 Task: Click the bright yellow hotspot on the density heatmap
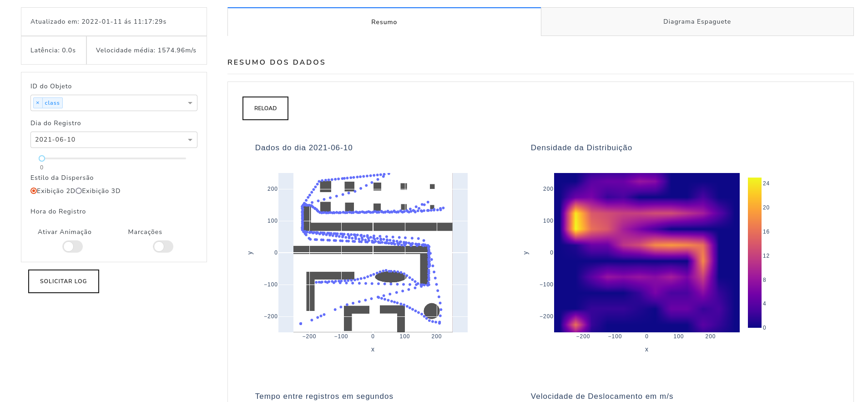[x=578, y=221]
